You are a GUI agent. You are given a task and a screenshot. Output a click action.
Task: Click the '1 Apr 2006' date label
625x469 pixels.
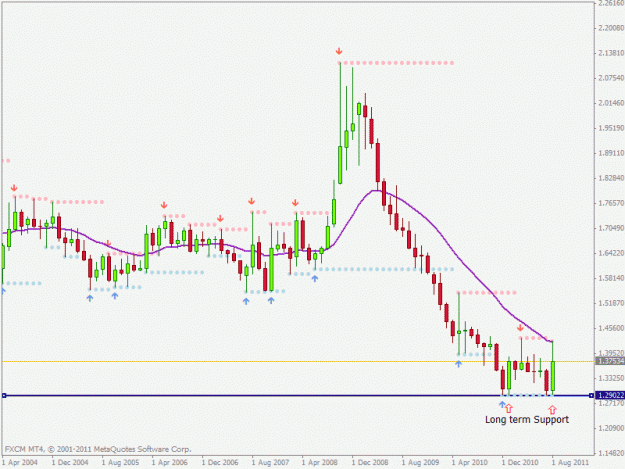[x=170, y=462]
